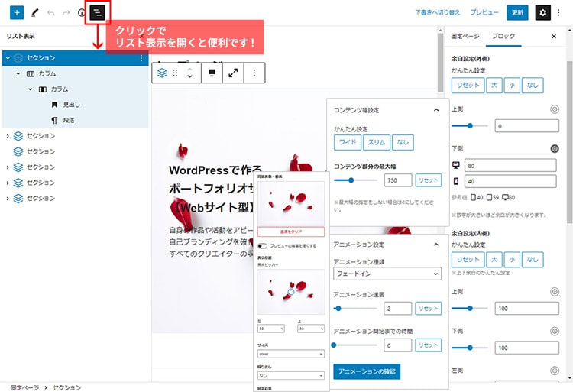Toggle the List View icon
Screen dimensions: 573x392
coord(97,12)
